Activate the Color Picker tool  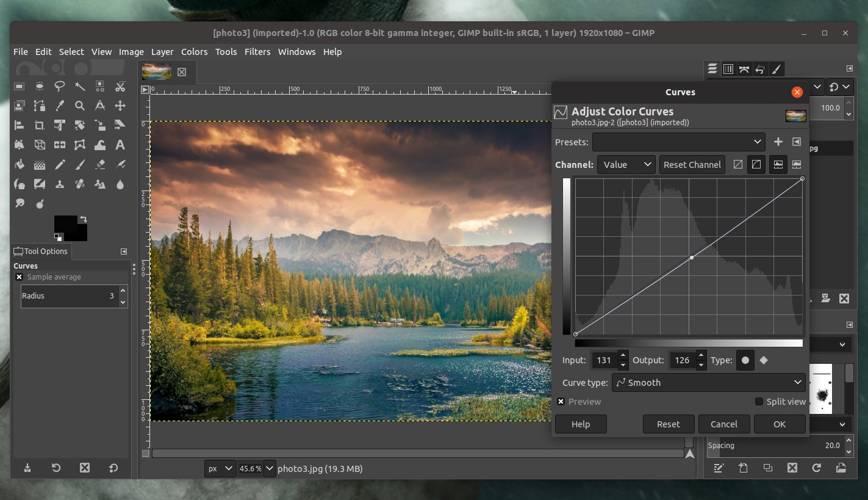(x=60, y=105)
